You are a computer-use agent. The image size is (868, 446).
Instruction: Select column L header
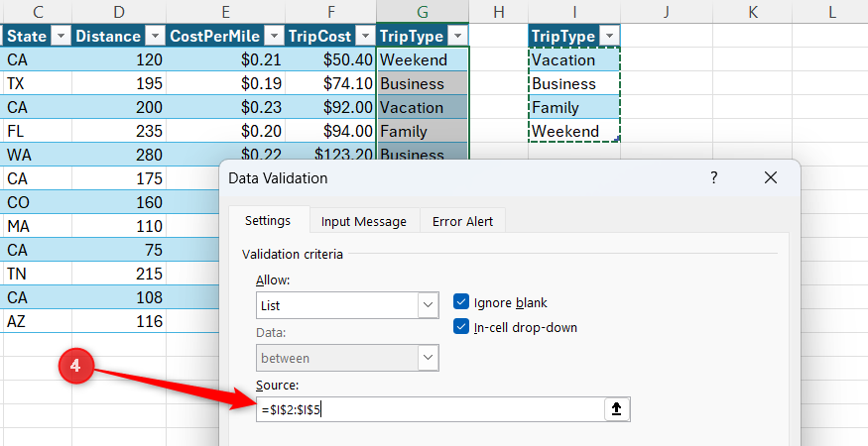[x=830, y=12]
